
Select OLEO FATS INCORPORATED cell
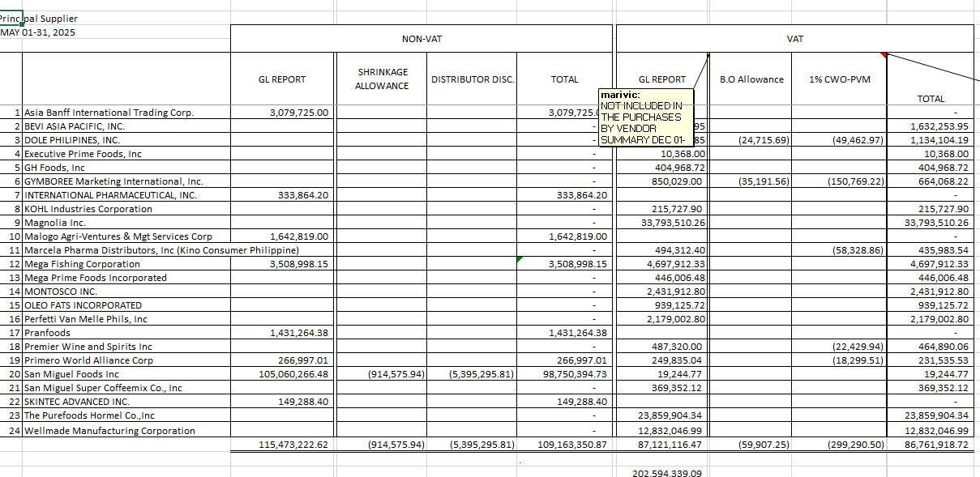tap(126, 305)
